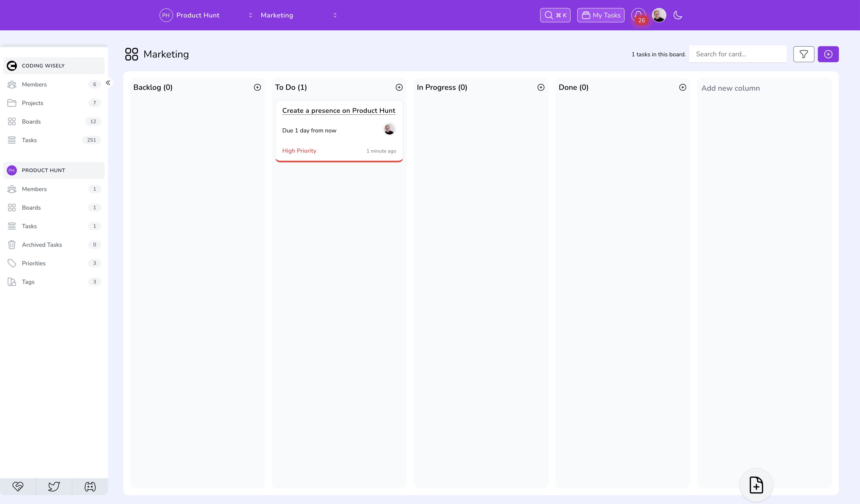Toggle dark mode with the moon icon
Viewport: 860px width, 504px height.
678,15
